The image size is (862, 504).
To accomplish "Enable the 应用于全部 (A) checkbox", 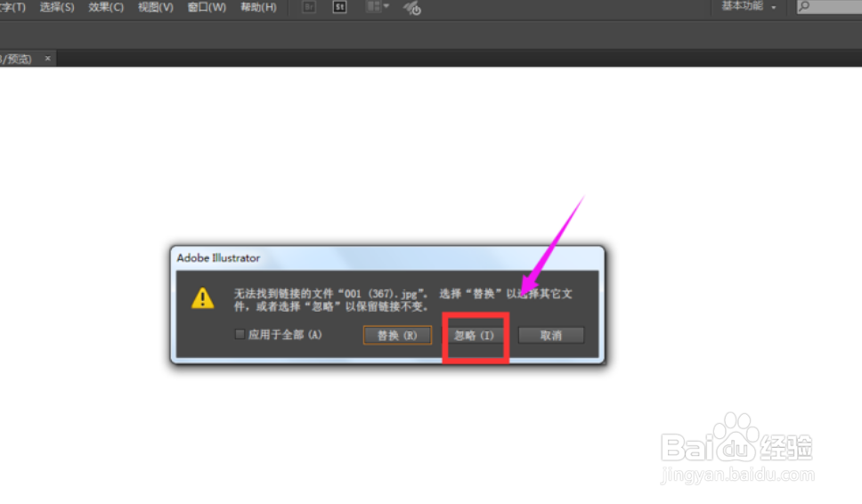I will pyautogui.click(x=240, y=334).
